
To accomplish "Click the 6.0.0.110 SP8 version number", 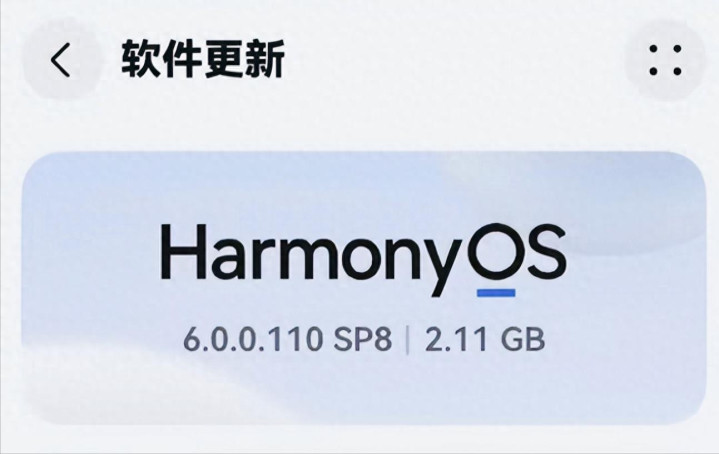I will click(288, 340).
